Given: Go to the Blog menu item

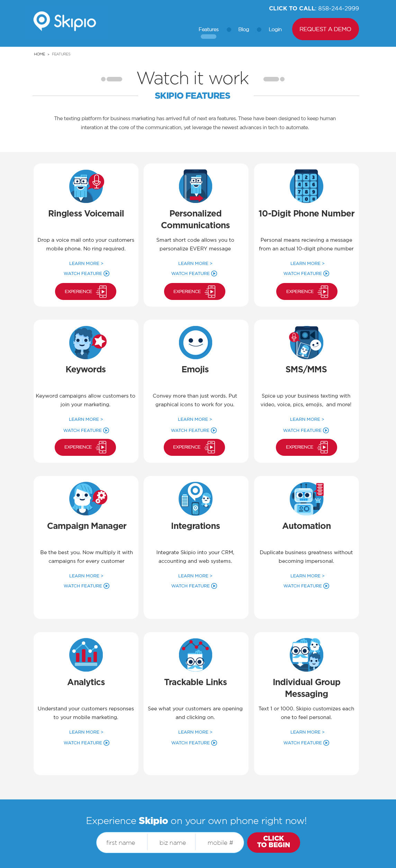Looking at the screenshot, I should [244, 29].
